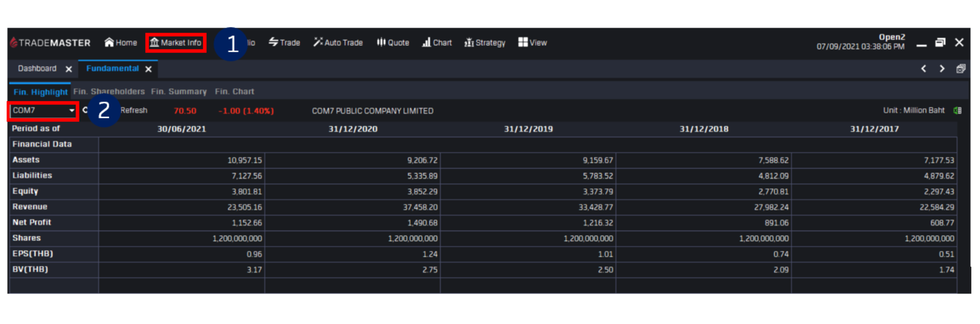Click the date and time display
The image size is (980, 324).
[861, 46]
